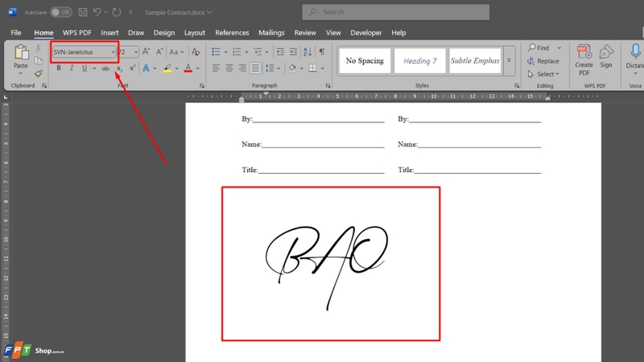Image resolution: width=644 pixels, height=362 pixels.
Task: Click the multilevel list icon
Action: pyautogui.click(x=258, y=51)
